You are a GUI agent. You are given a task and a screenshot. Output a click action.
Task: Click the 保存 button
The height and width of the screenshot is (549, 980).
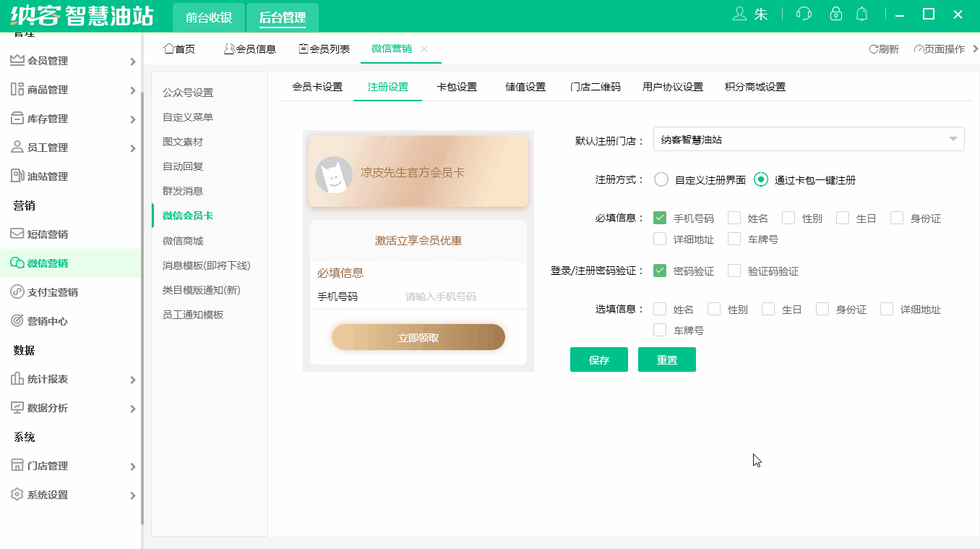(598, 359)
